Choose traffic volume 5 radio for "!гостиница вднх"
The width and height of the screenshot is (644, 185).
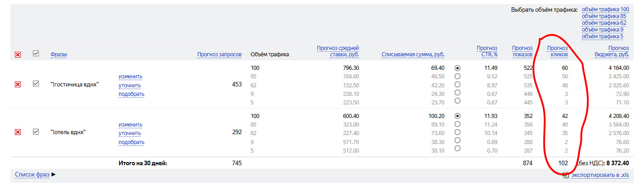pos(458,100)
